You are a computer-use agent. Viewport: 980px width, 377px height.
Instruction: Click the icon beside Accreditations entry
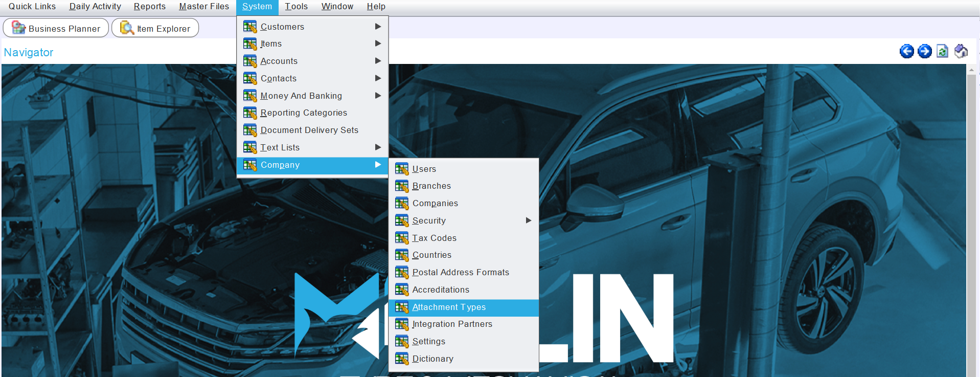click(x=402, y=290)
